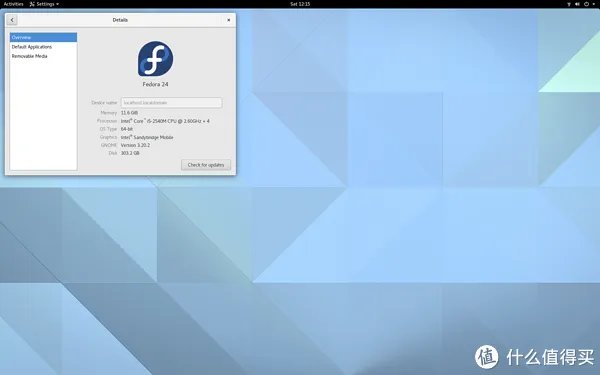Open the volume speaker icon in top bar
The image size is (600, 375).
(577, 4)
